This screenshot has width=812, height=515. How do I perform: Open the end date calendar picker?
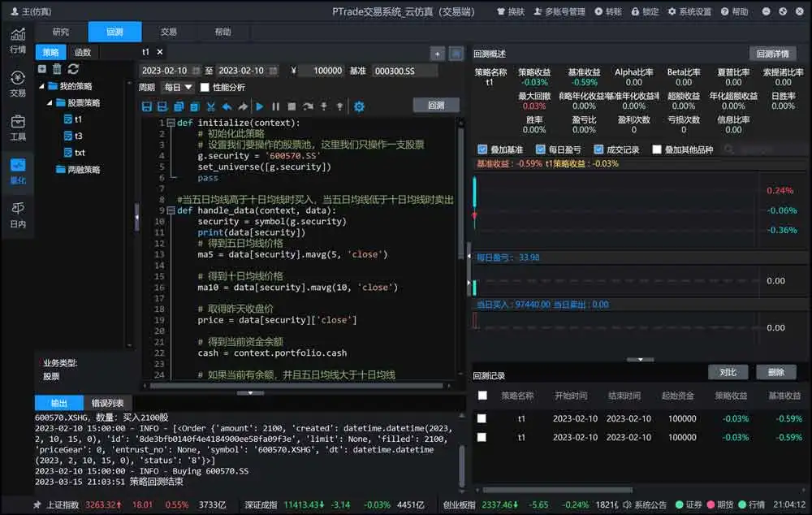pos(273,71)
